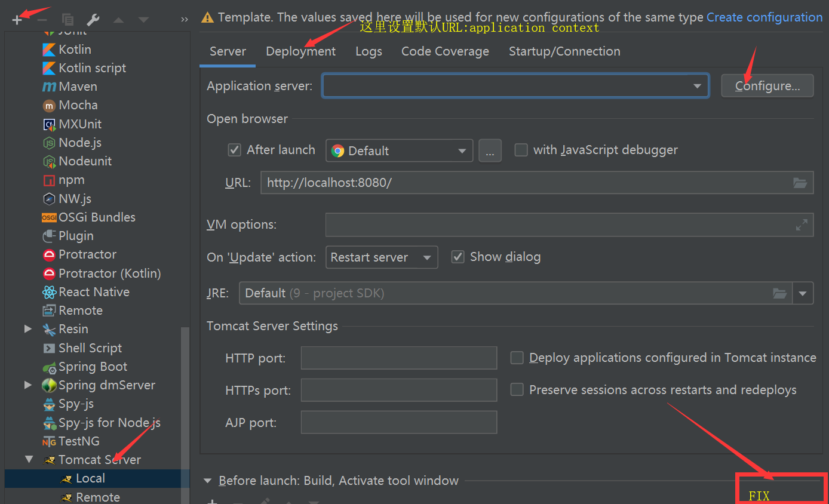Viewport: 829px width, 504px height.
Task: Collapse the Tomcat Server tree node
Action: [28, 460]
